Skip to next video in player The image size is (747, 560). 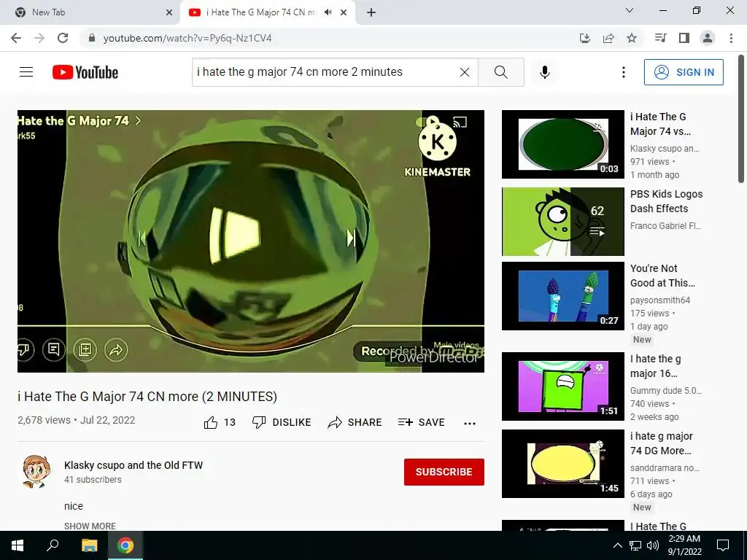point(351,238)
